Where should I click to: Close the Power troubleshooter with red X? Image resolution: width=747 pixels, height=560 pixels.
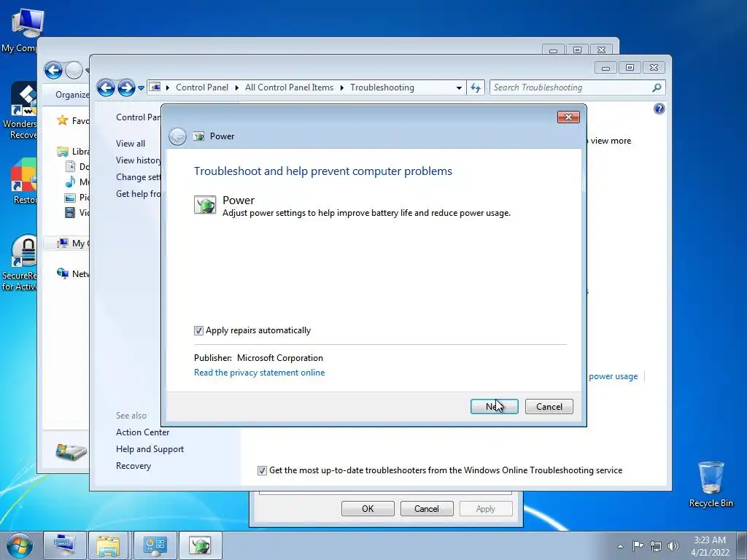click(568, 117)
